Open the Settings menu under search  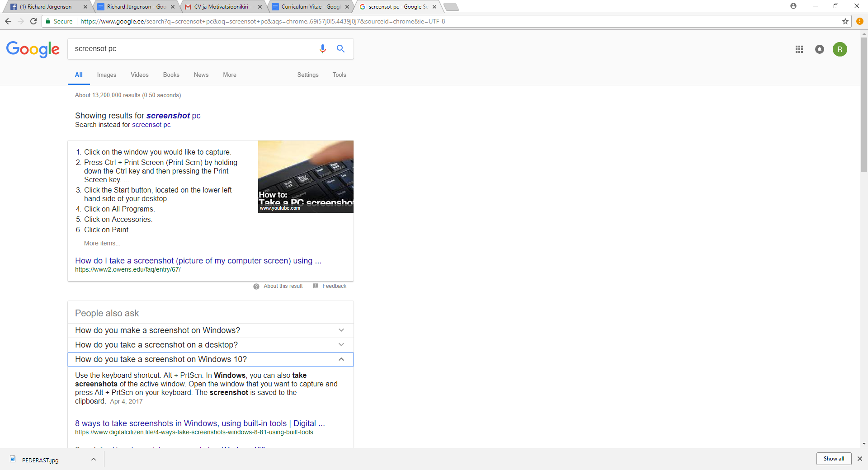coord(308,75)
